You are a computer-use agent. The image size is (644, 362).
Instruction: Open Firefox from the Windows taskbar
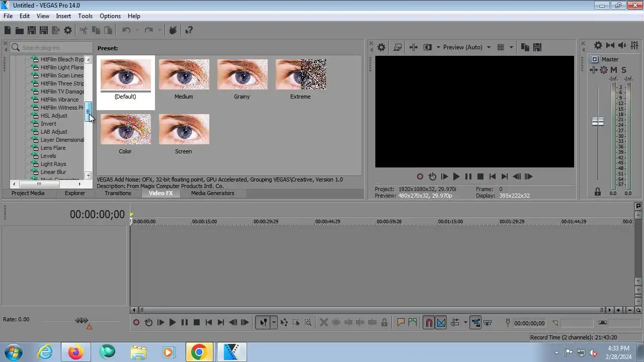pos(76,352)
